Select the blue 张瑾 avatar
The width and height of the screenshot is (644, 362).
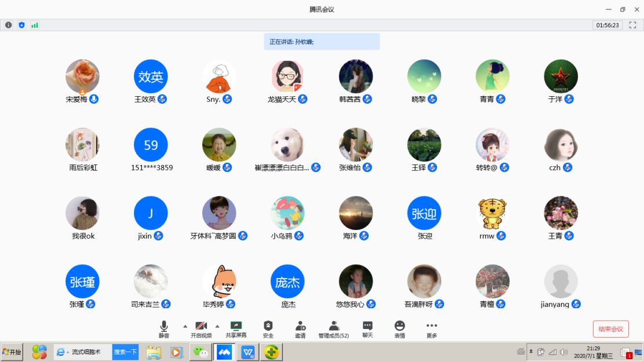pyautogui.click(x=82, y=281)
